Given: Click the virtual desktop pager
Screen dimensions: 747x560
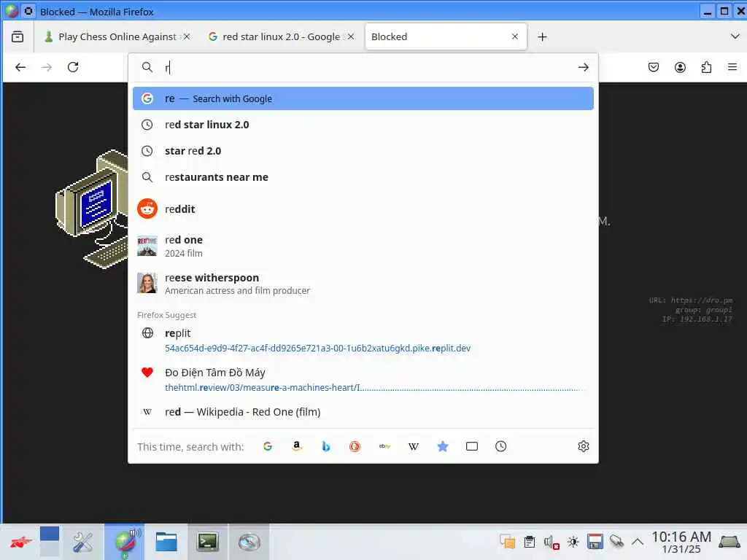Looking at the screenshot, I should (50, 542).
